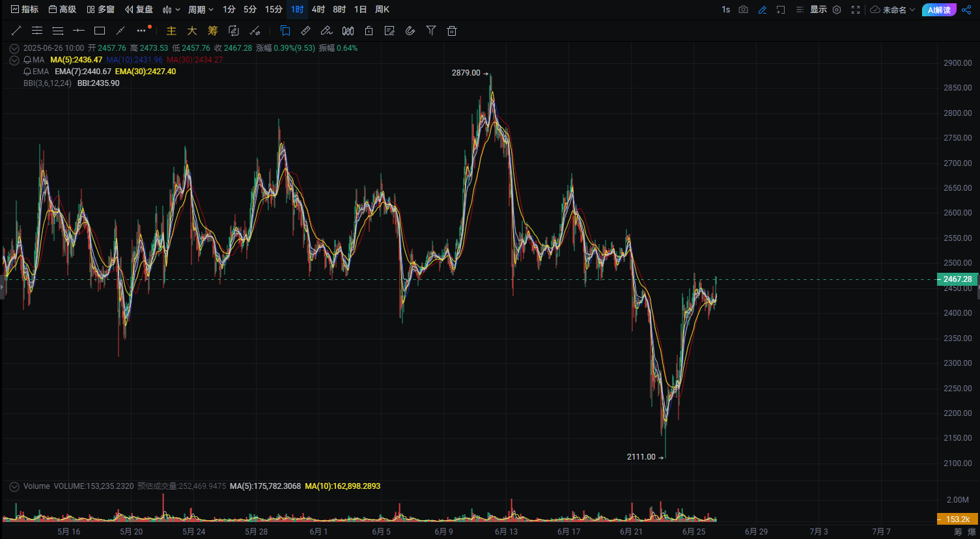Open the 复盘 replay mode
Screen dimensions: 980x539
pyautogui.click(x=139, y=10)
